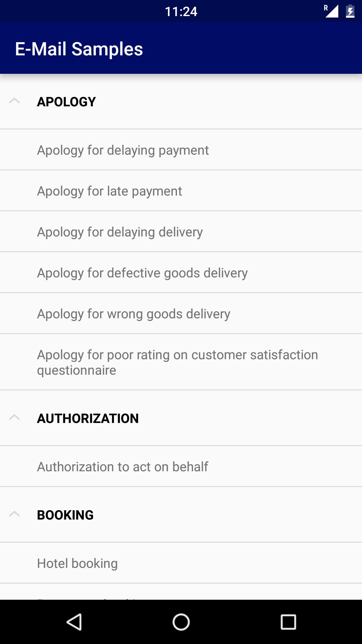362x644 pixels.
Task: Tap the Android back navigation icon
Action: coord(74,622)
